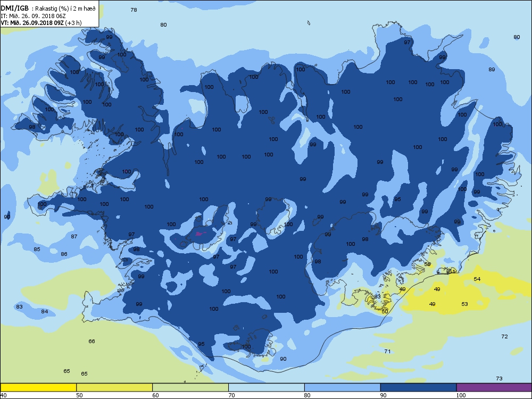The height and width of the screenshot is (399, 532).
Task: Click the legend scale label 70
Action: click(231, 395)
